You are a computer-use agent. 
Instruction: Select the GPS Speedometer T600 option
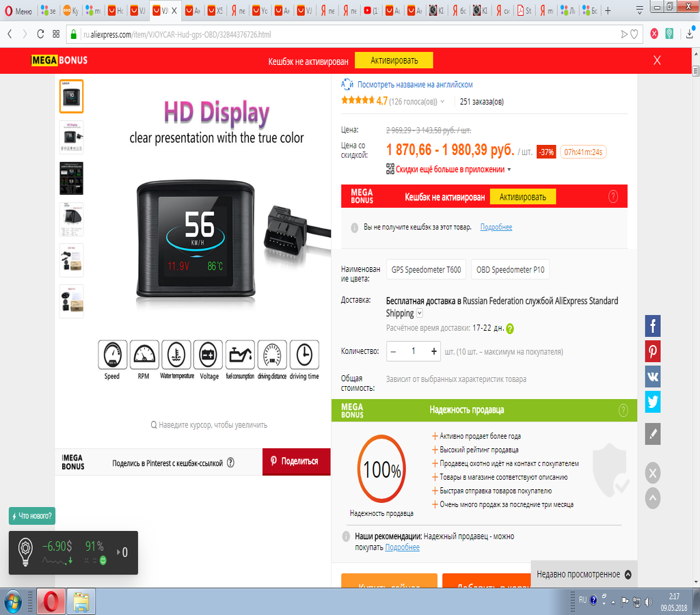(x=426, y=270)
